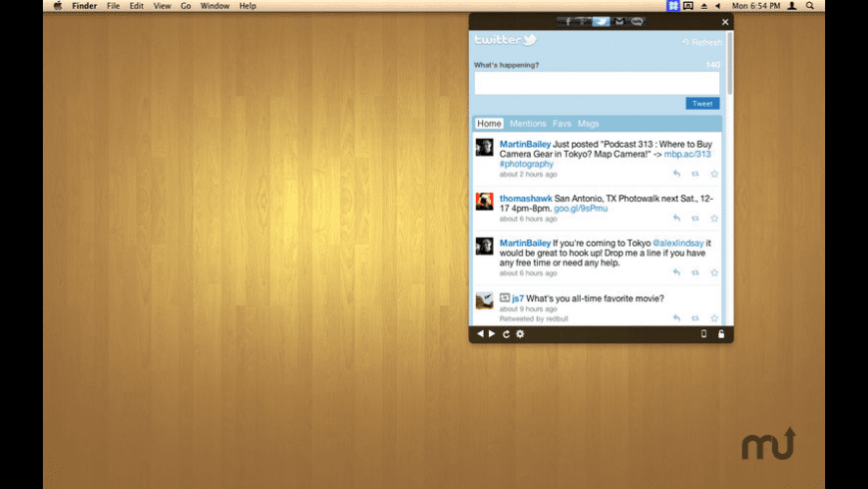This screenshot has width=868, height=489.
Task: Click the What's happening text field
Action: pyautogui.click(x=597, y=83)
